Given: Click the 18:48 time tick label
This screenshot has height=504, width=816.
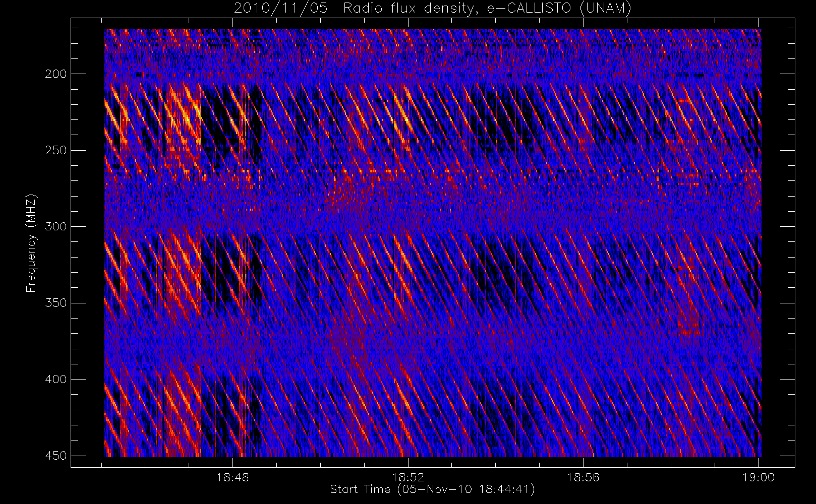Looking at the screenshot, I should 233,477.
